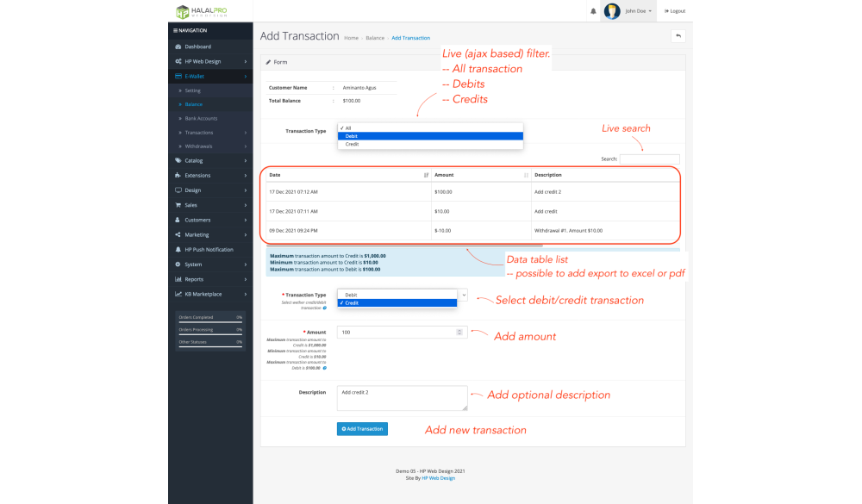Click the Transaction Type help icon

(x=324, y=308)
